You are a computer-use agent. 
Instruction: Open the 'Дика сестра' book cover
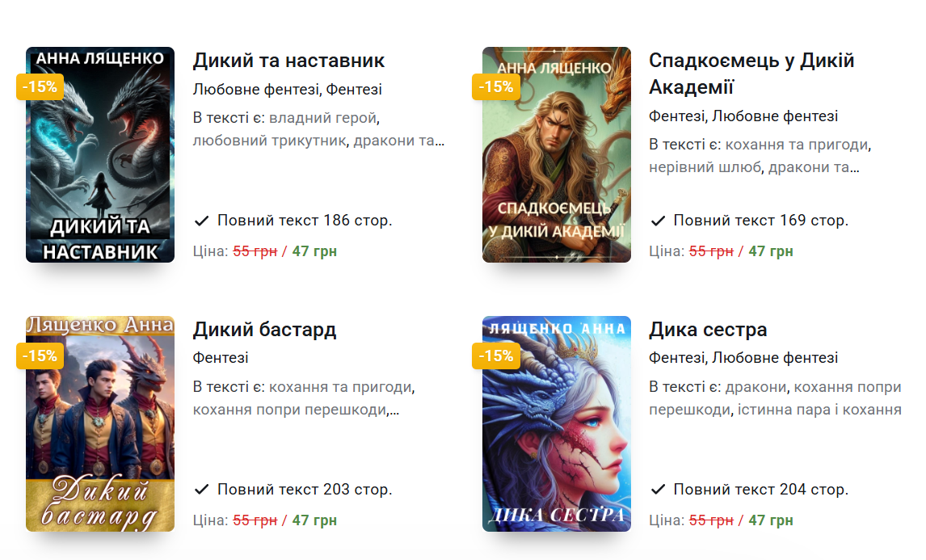point(556,423)
